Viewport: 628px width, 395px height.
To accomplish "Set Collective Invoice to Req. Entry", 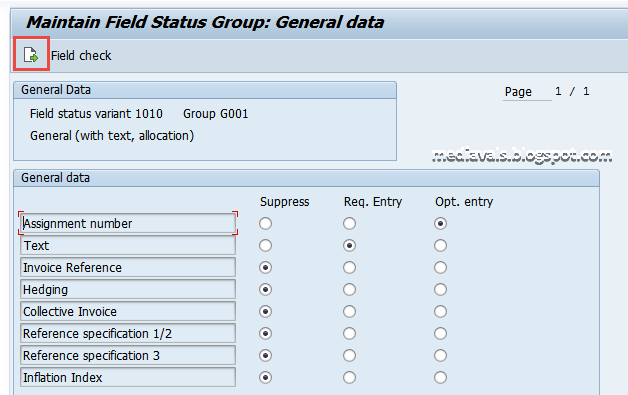I will click(x=349, y=312).
